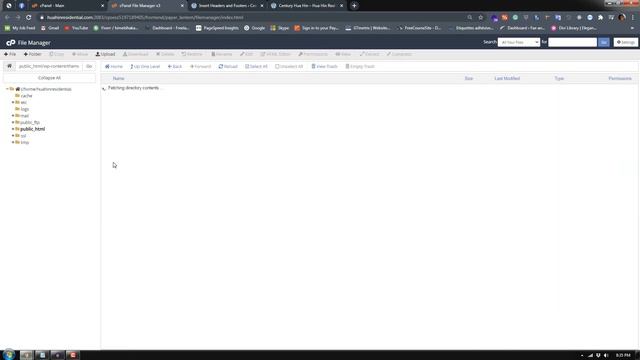
Task: Switch to the Century Hua Hin tab
Action: [307, 6]
